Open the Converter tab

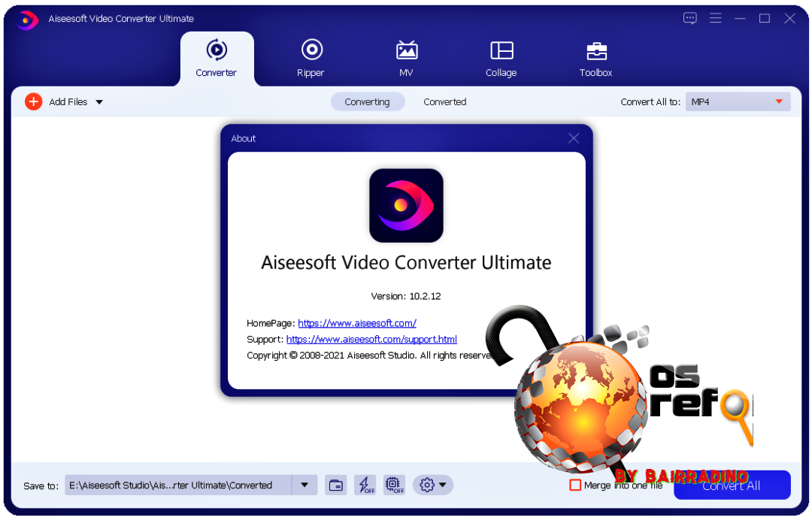pos(217,59)
